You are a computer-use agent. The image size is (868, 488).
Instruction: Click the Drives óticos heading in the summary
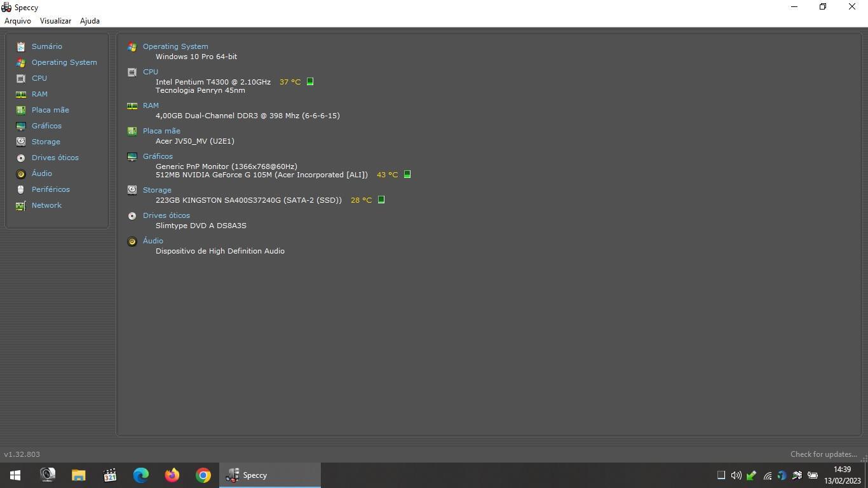point(166,215)
